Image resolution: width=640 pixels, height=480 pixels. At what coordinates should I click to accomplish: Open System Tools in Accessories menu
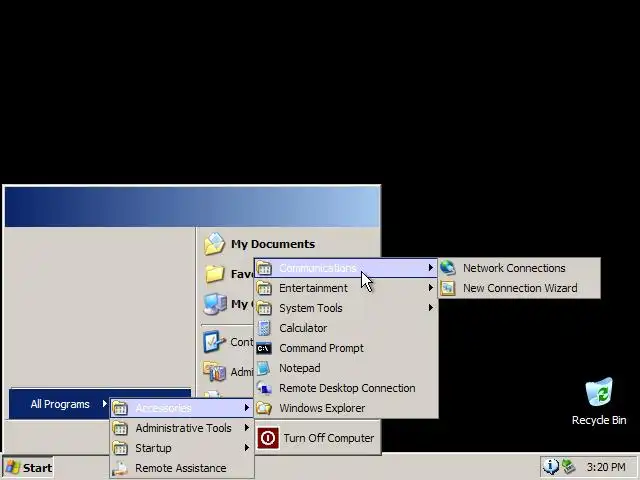pos(346,308)
